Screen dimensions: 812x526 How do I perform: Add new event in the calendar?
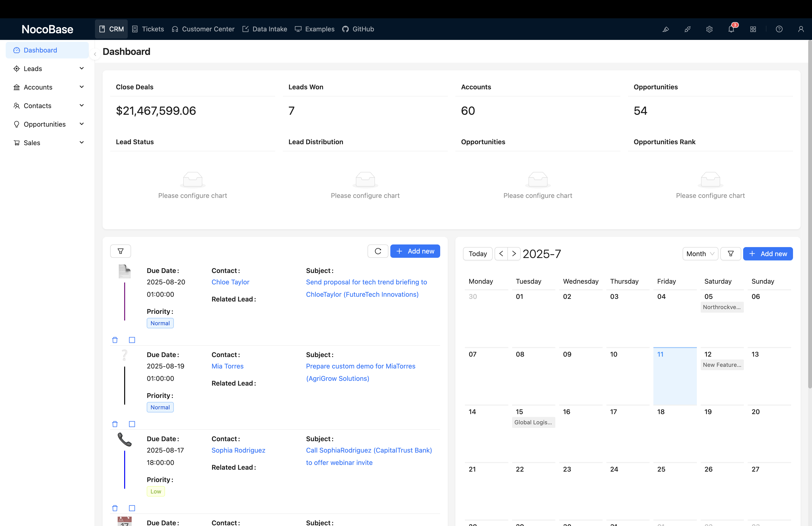[x=768, y=253]
